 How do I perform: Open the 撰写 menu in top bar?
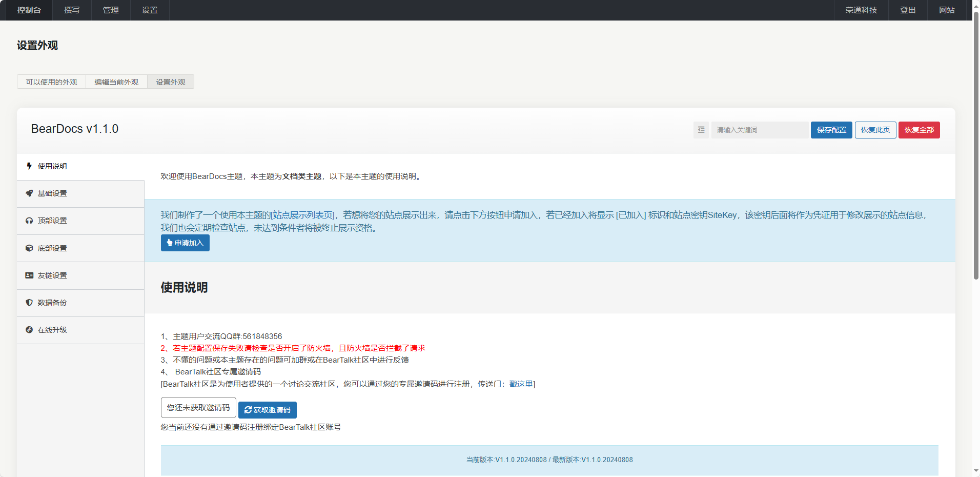click(x=72, y=10)
